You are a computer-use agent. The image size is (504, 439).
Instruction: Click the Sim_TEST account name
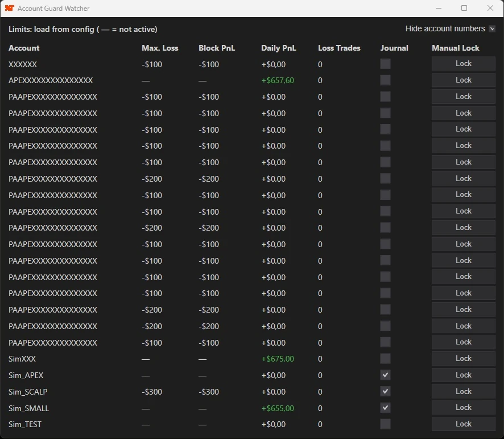(x=25, y=424)
